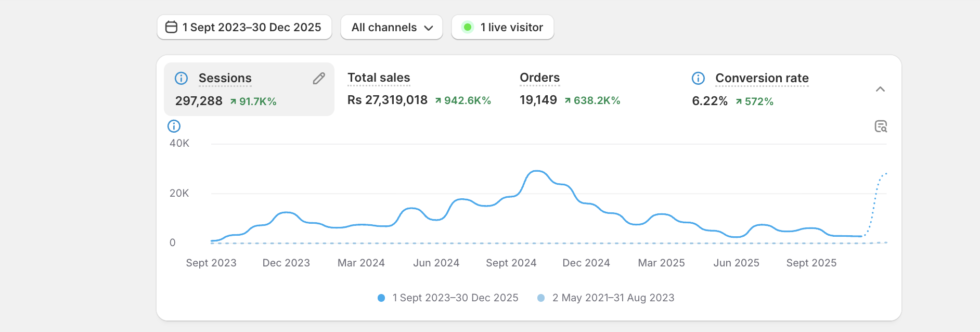Click the pencil edit icon on Sessions card
The image size is (980, 332).
[319, 79]
